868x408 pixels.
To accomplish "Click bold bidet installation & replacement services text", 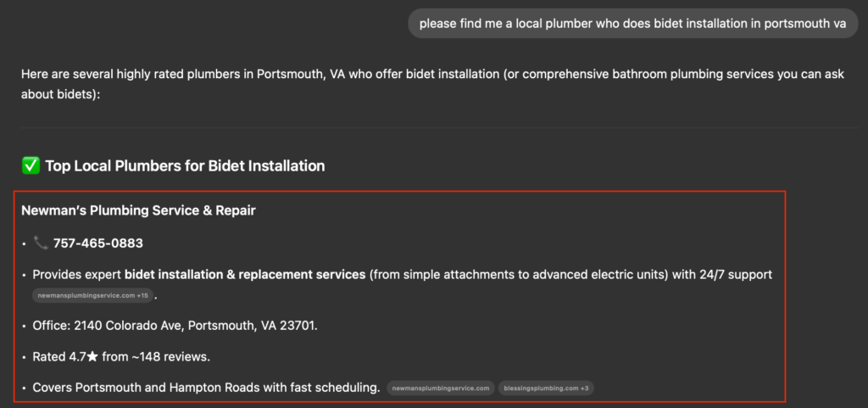I will click(x=245, y=275).
